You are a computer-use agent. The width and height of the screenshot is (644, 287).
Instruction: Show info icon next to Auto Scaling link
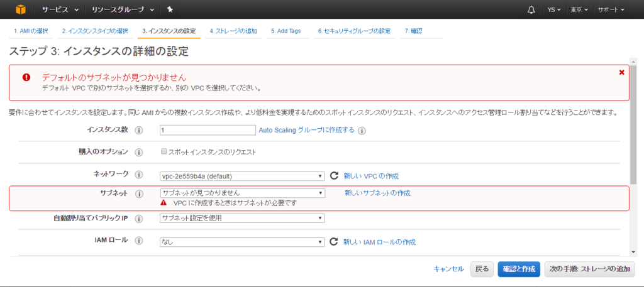362,131
